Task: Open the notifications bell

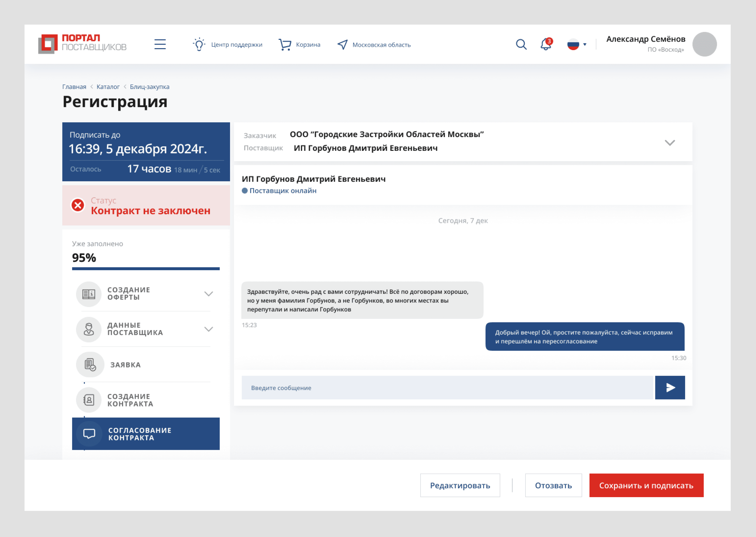Action: pyautogui.click(x=546, y=44)
